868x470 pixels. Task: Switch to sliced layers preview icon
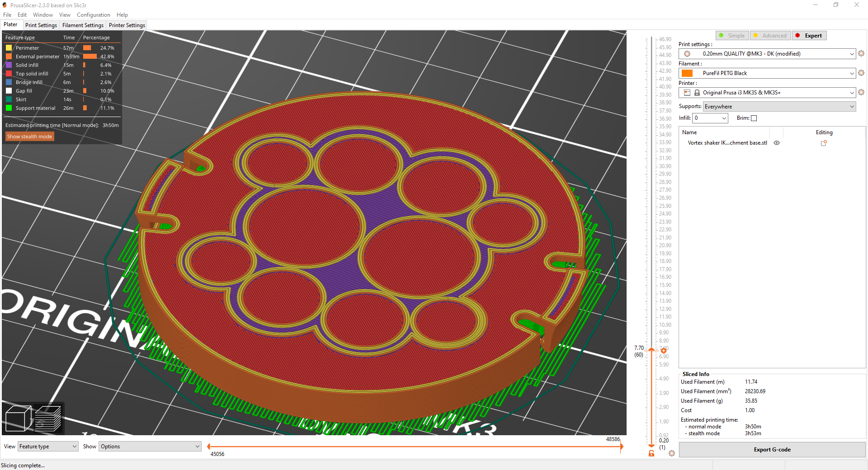tap(48, 418)
